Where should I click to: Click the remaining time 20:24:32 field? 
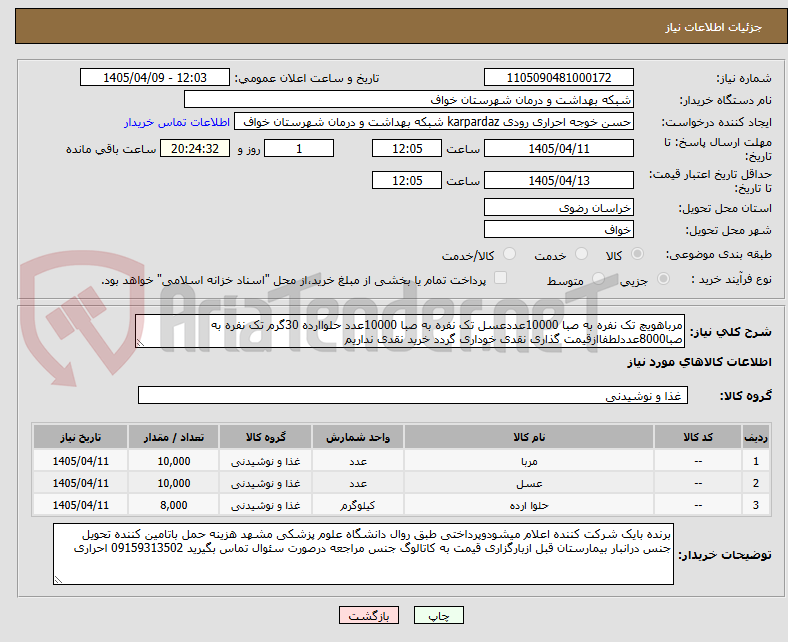tap(195, 149)
